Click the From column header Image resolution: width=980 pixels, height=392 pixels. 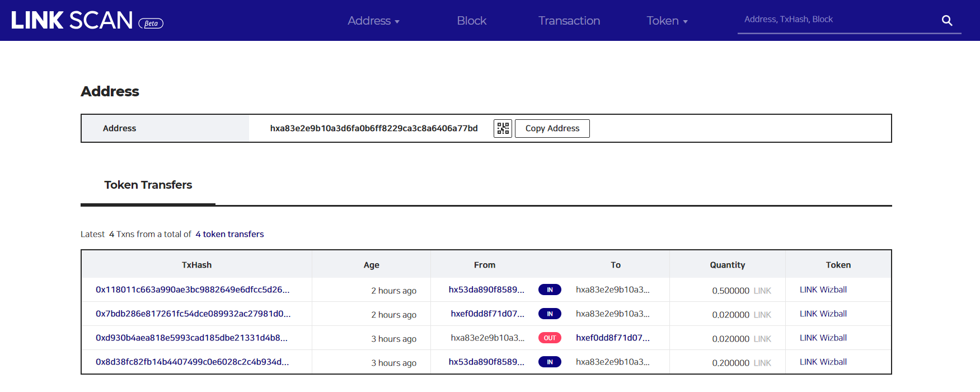point(484,265)
